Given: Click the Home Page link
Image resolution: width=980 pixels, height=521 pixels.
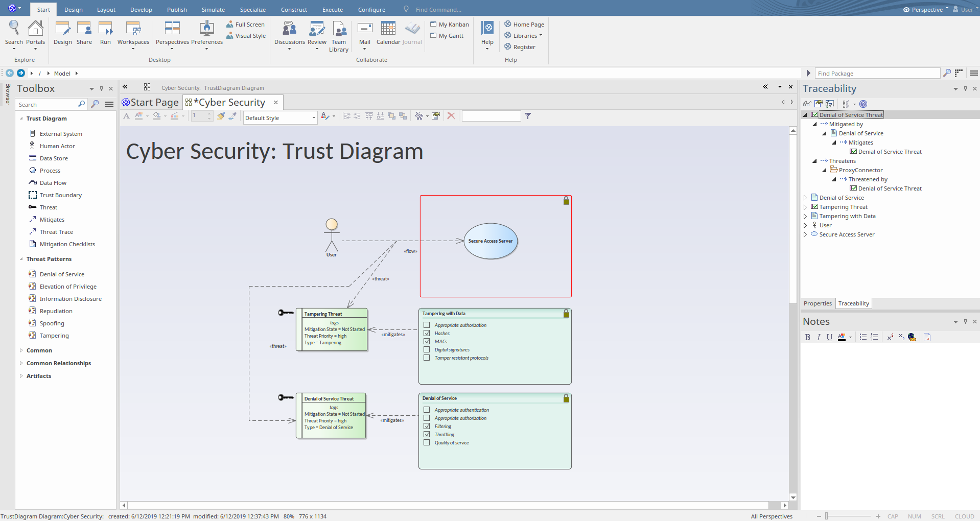Looking at the screenshot, I should coord(528,25).
